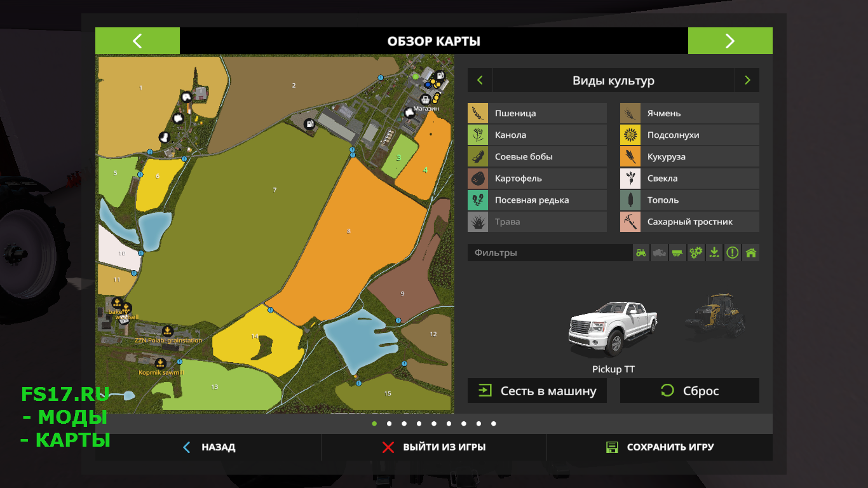Click the Koprnik sawmill label

[x=161, y=372]
